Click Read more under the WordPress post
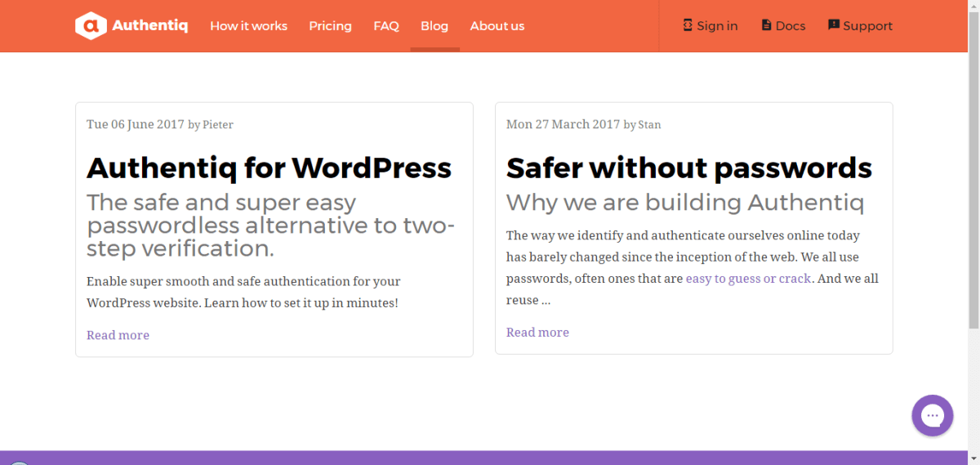 point(118,335)
